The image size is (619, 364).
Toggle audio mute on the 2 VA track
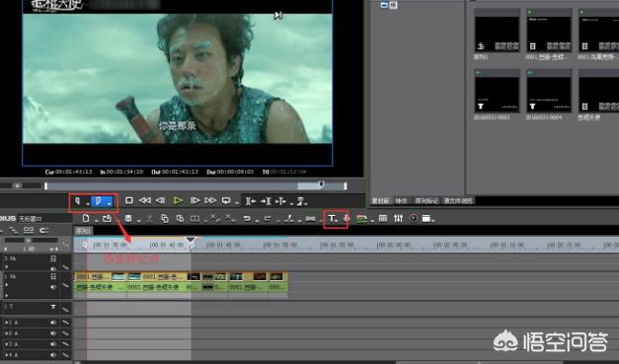[x=53, y=269]
